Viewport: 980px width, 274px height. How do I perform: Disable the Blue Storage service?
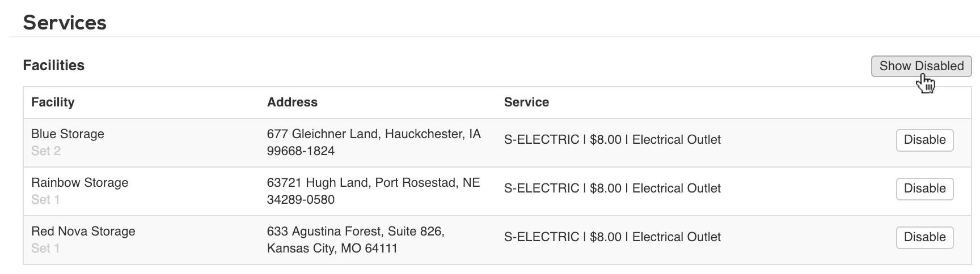(x=924, y=140)
